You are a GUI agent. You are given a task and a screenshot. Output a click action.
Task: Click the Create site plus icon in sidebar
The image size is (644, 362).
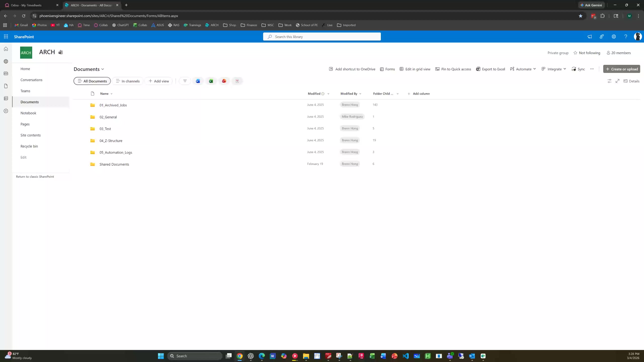6,111
